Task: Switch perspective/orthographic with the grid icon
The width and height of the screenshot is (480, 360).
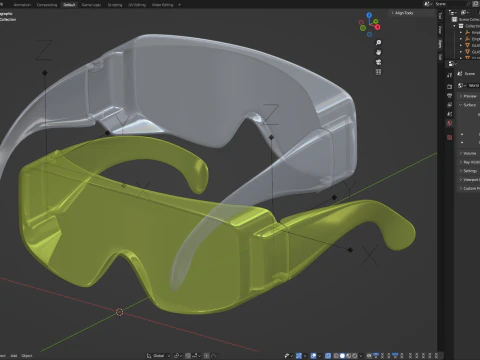Action: (378, 72)
